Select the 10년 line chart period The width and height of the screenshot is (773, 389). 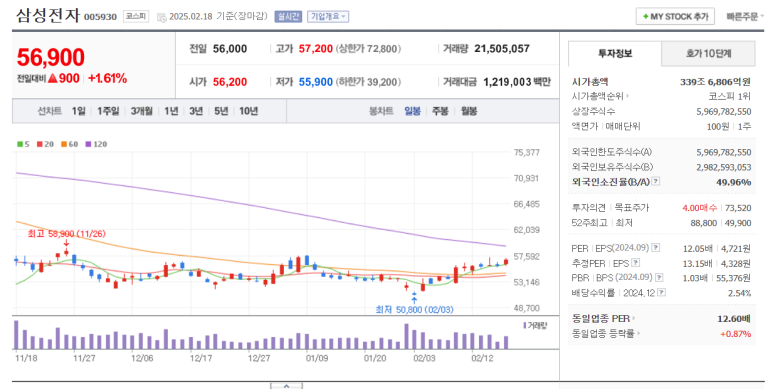248,111
